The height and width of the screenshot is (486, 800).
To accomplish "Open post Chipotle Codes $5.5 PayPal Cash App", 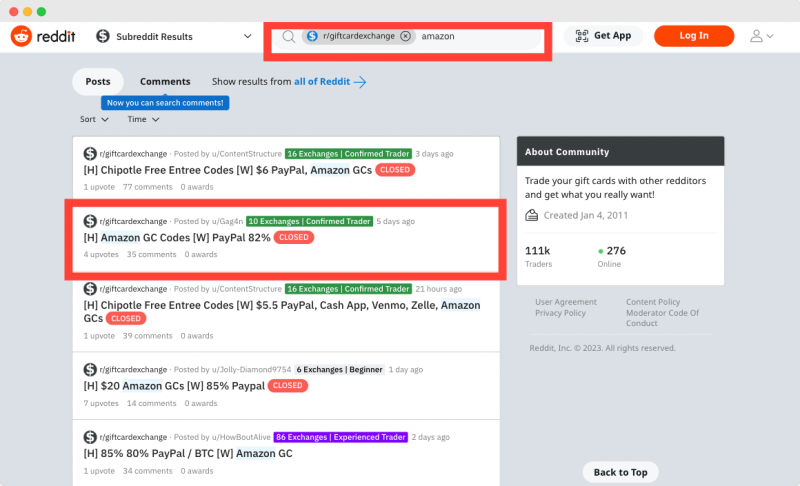I will [282, 312].
